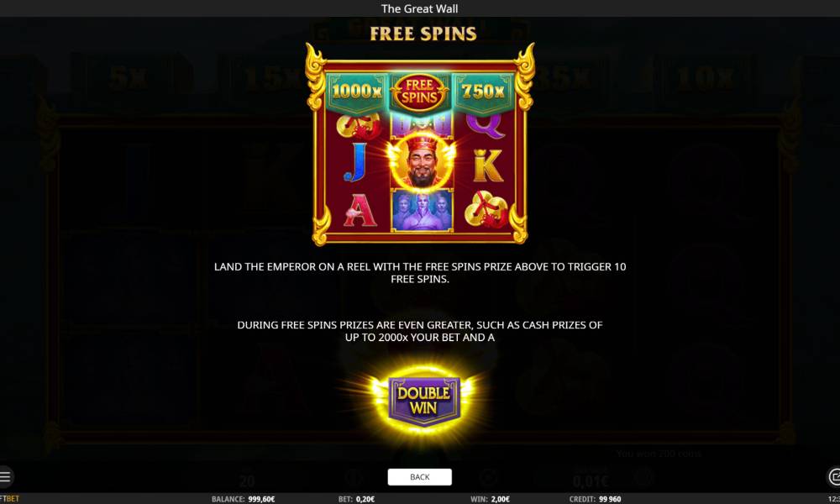This screenshot has width=840, height=504.
Task: Click the 750x prize banner
Action: [483, 92]
